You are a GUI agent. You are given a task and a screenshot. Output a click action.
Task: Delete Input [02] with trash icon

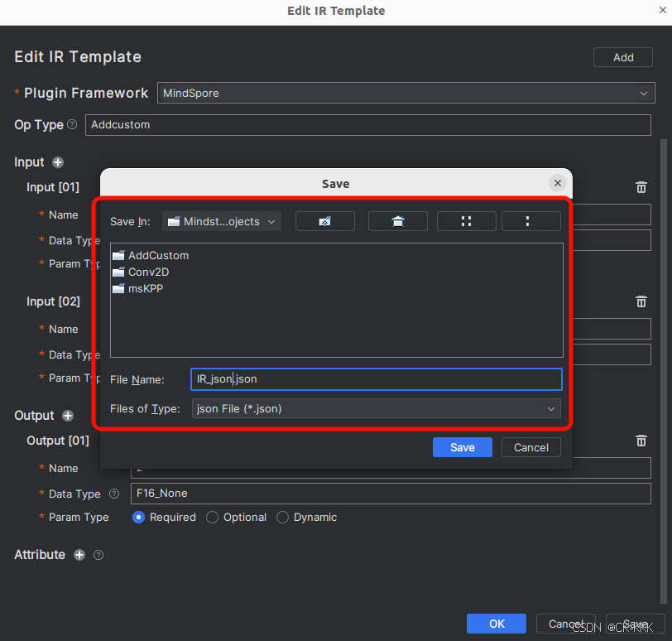coord(641,302)
